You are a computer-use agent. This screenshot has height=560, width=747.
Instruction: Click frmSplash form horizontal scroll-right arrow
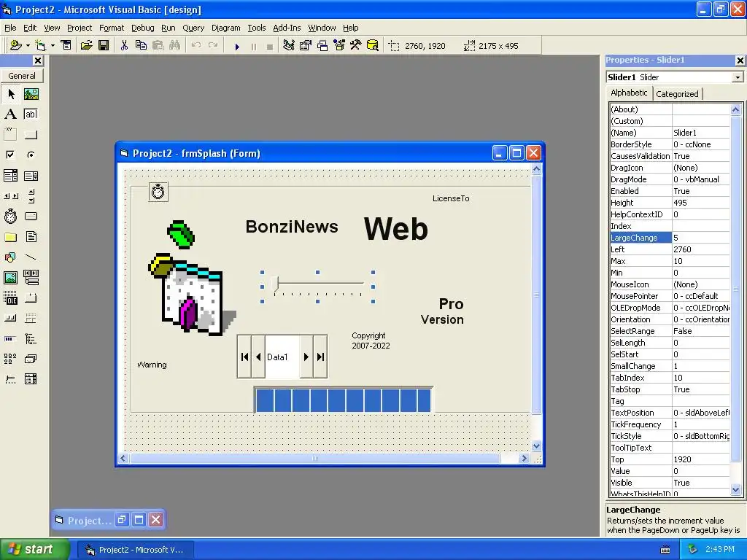point(524,458)
